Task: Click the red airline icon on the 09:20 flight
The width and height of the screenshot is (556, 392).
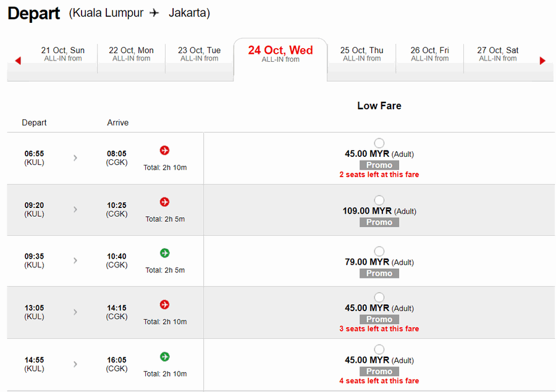Action: pyautogui.click(x=164, y=202)
